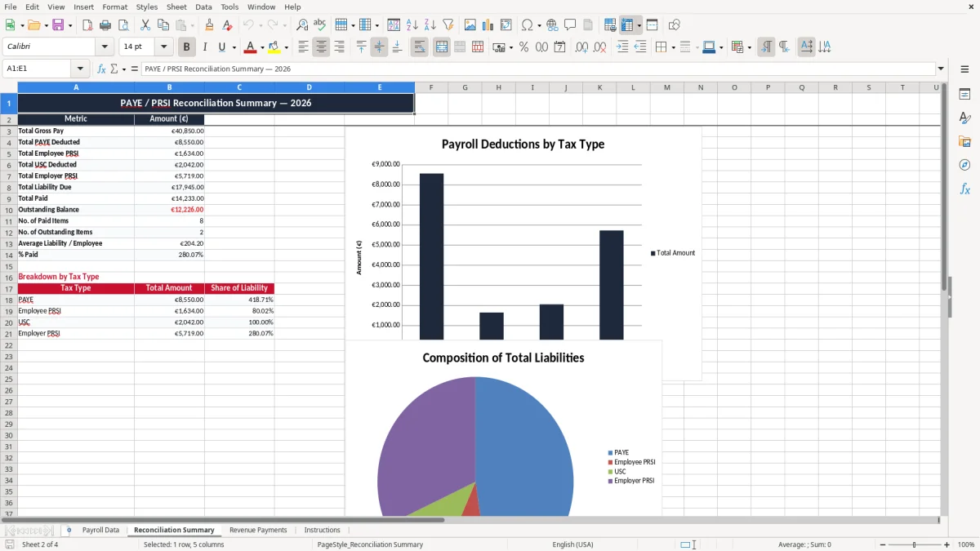This screenshot has height=551, width=980.
Task: Click 100% zoom level
Action: [x=966, y=544]
